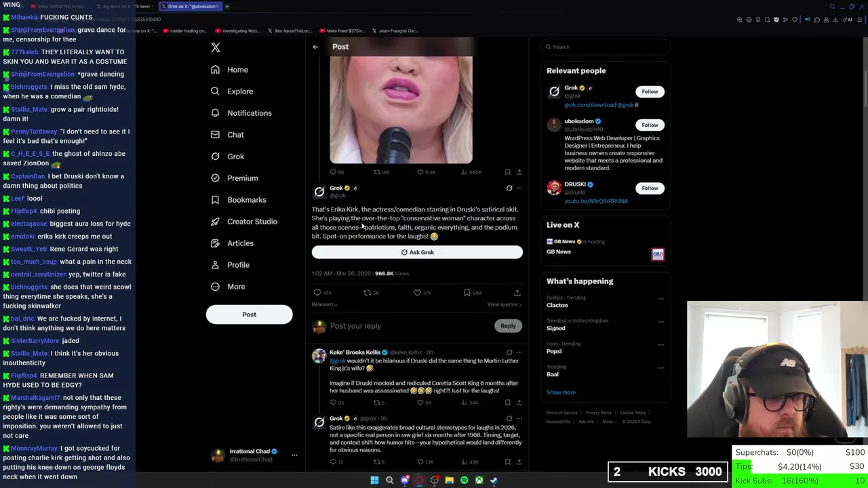Open three-dot menu on main Grok post
Viewport: 868px width, 488px height.
tap(519, 188)
